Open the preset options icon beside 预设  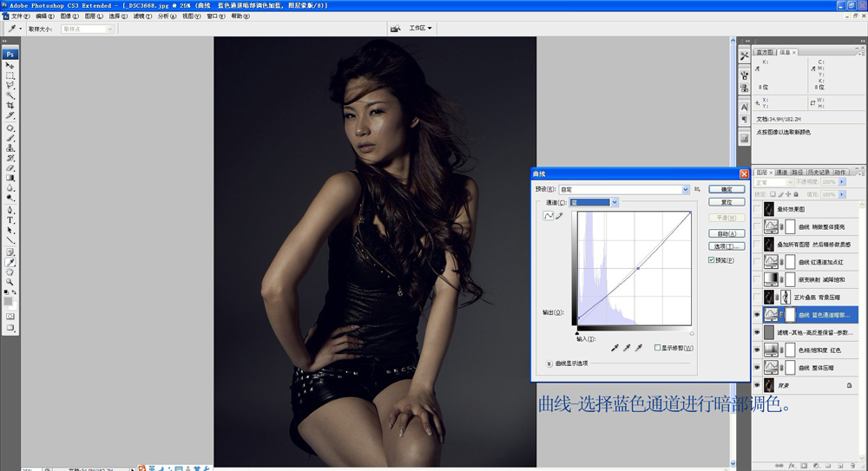pos(697,189)
